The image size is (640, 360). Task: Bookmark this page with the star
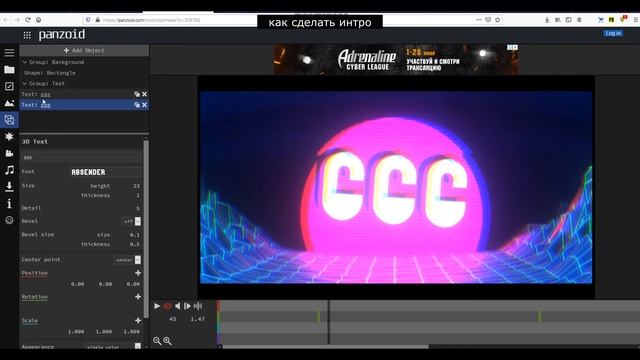point(498,20)
